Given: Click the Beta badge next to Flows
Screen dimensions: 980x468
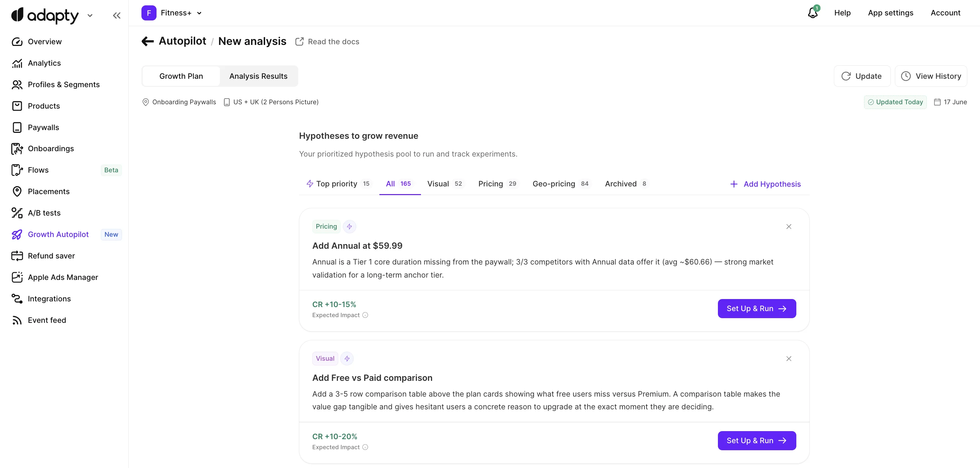Looking at the screenshot, I should 111,170.
